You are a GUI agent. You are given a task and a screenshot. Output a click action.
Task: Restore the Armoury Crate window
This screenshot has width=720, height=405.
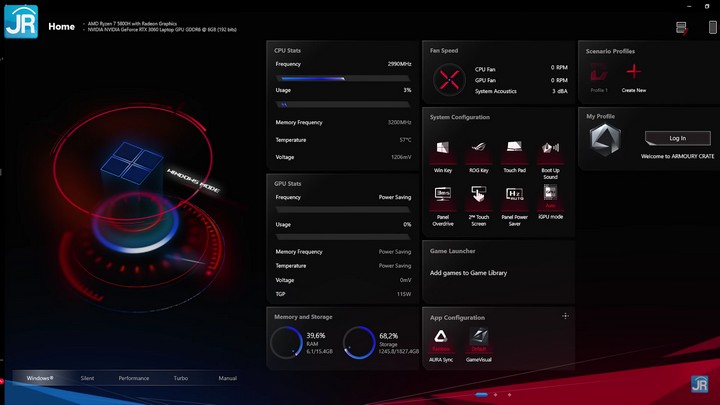(707, 6)
